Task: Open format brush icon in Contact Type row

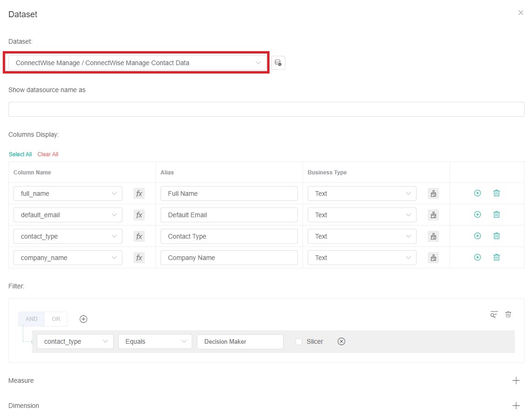Action: click(x=433, y=236)
